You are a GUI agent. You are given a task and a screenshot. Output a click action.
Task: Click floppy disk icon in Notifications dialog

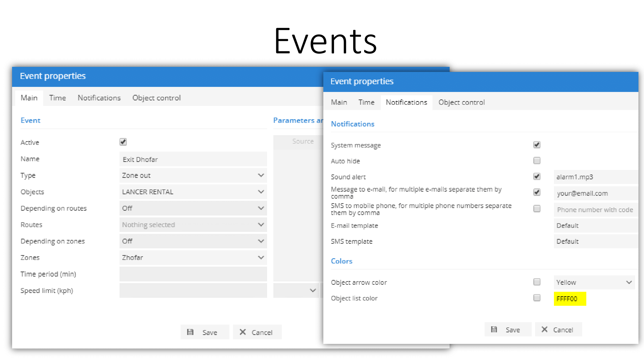[x=494, y=329]
